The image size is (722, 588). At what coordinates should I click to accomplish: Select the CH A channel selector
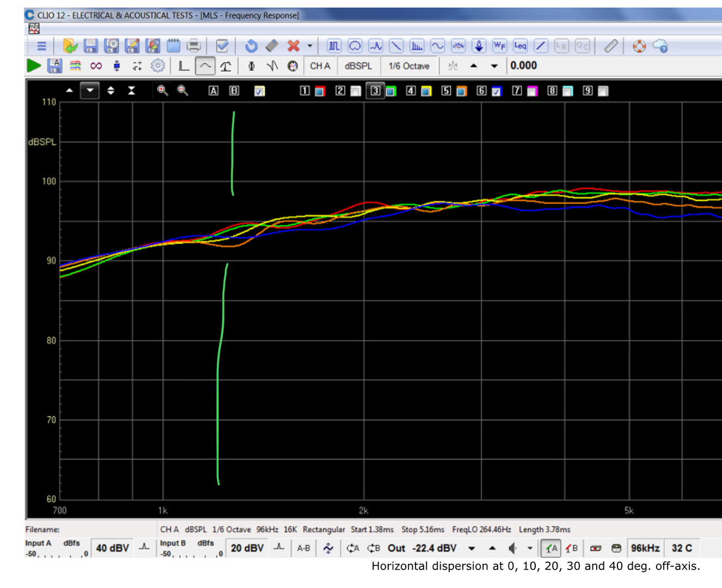tap(320, 66)
